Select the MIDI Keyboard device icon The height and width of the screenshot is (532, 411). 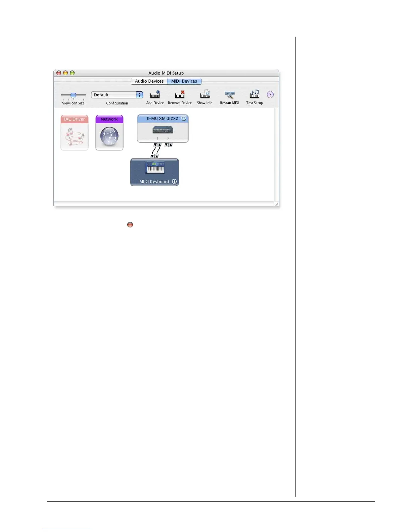click(154, 172)
